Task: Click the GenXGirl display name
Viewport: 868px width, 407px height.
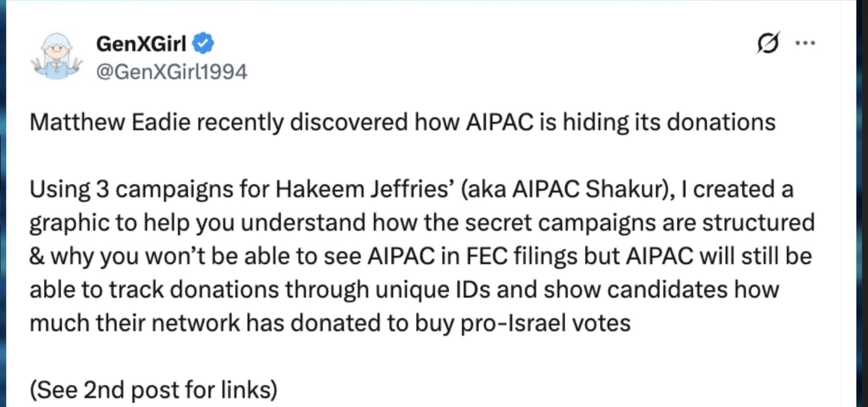Action: click(141, 44)
